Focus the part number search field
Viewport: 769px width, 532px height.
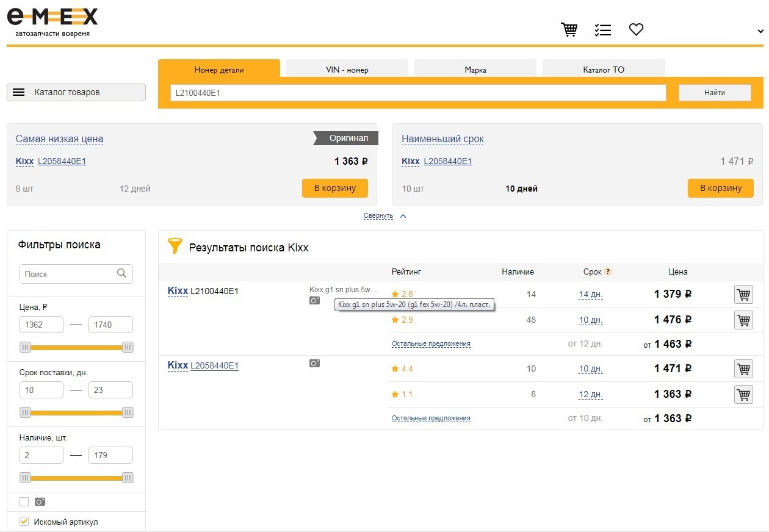point(418,93)
